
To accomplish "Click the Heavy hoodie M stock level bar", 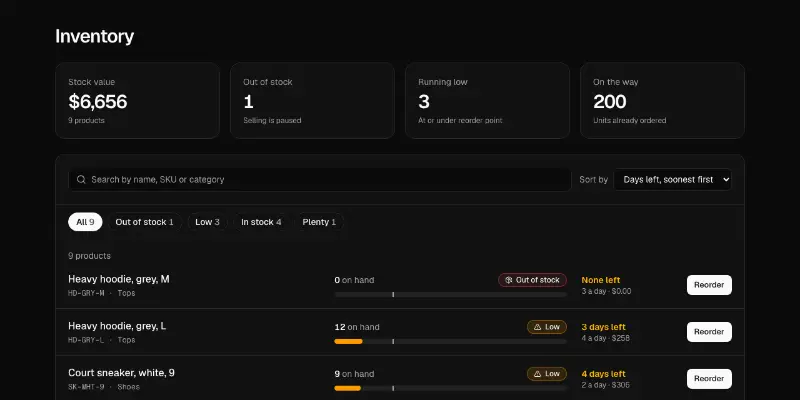I will 451,294.
